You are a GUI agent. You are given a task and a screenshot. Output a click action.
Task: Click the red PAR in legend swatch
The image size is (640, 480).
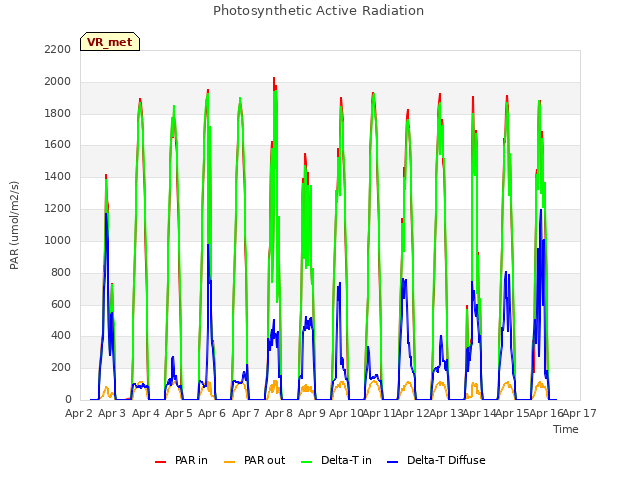coord(160,462)
